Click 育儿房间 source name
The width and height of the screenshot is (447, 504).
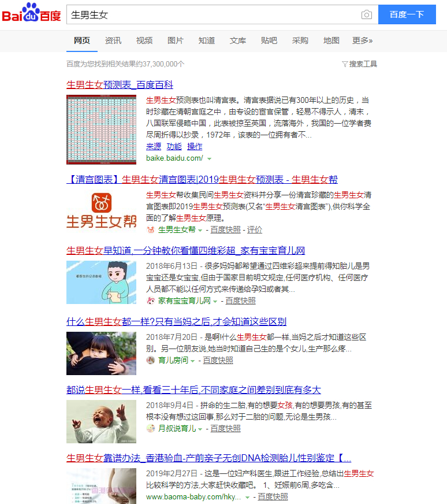[173, 360]
